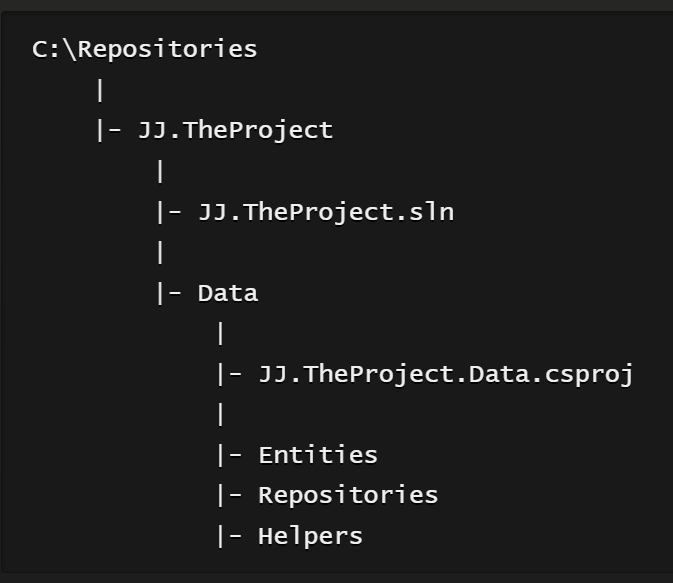Click the branch connector before Data
673x583 pixels.
pyautogui.click(x=169, y=294)
